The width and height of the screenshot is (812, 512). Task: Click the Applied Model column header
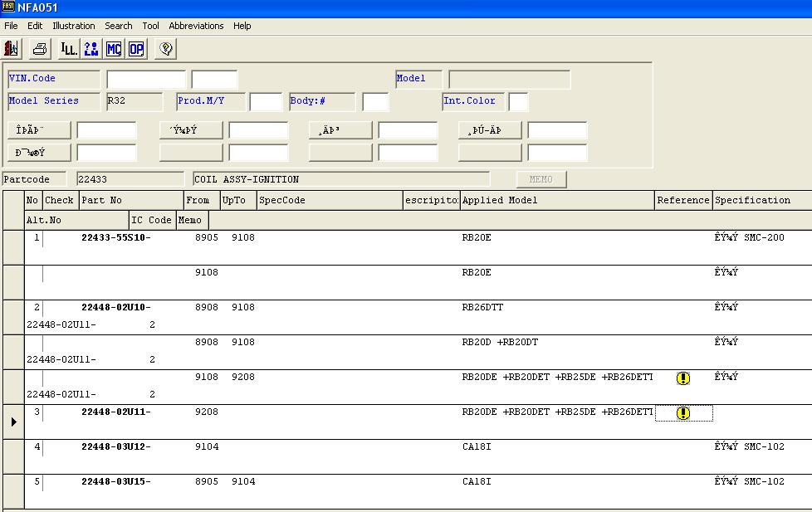click(557, 200)
